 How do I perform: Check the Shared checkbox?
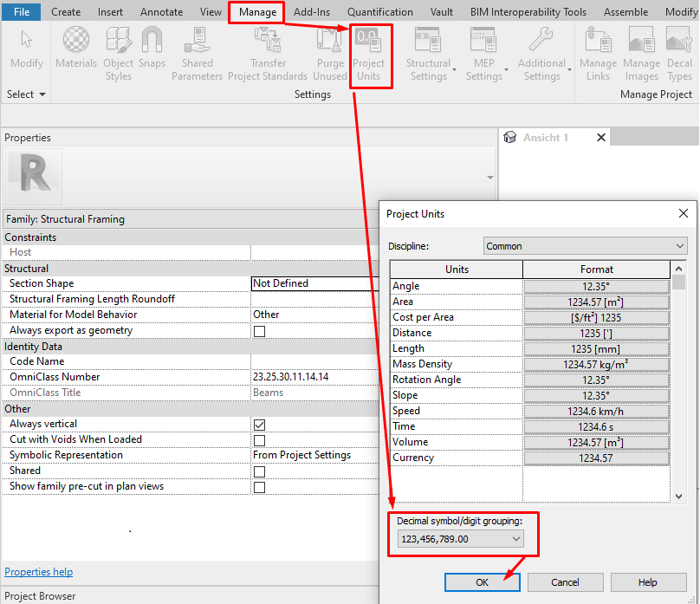pyautogui.click(x=257, y=471)
